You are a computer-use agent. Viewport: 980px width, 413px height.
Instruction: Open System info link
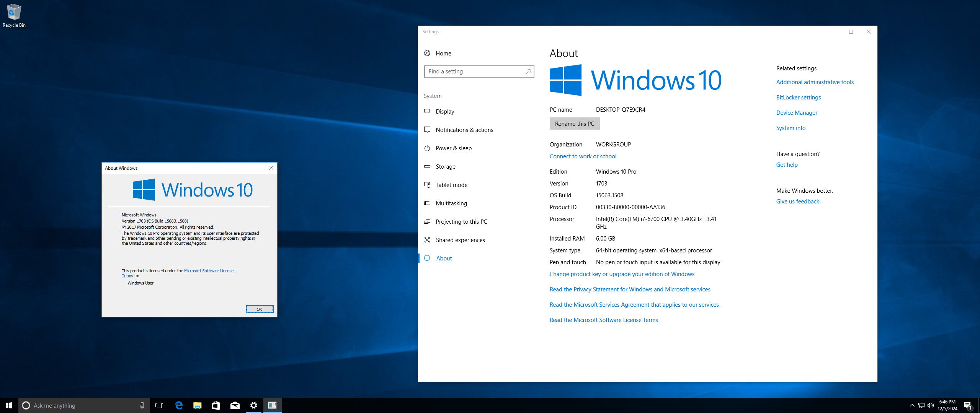791,128
